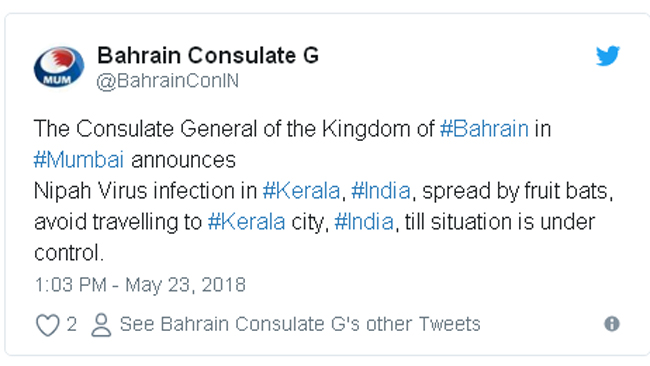Image resolution: width=650 pixels, height=366 pixels.
Task: Open the Bahrain Consulate profile avatar
Action: tap(59, 67)
